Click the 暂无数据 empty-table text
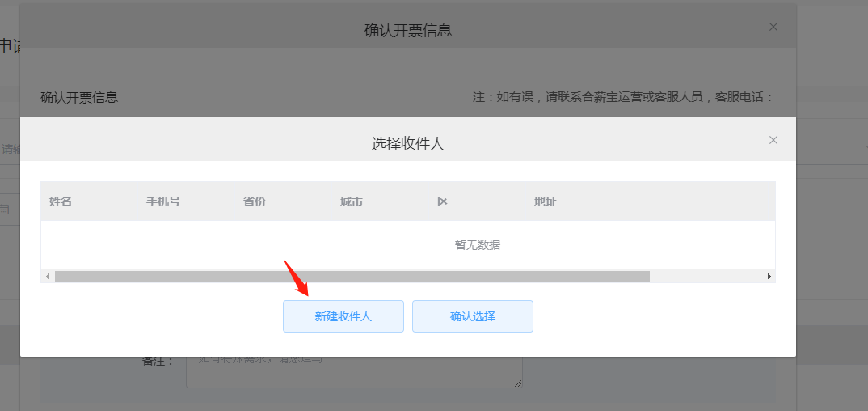 (x=477, y=245)
